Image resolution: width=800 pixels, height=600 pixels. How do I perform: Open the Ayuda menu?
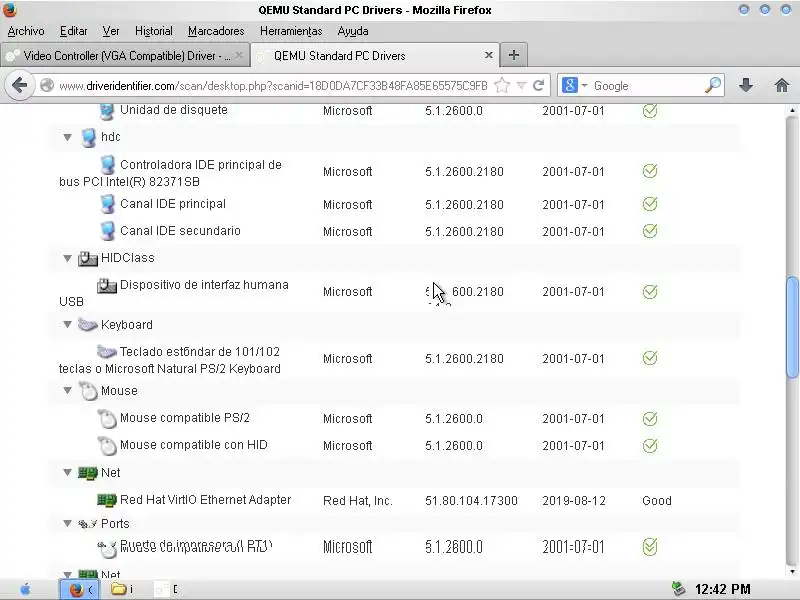pyautogui.click(x=353, y=31)
